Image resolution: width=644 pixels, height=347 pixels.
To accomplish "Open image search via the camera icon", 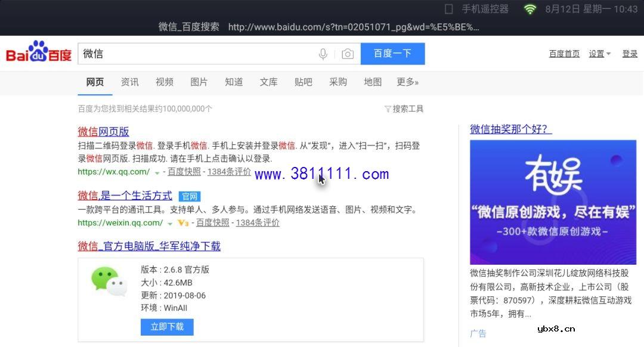I will [348, 54].
